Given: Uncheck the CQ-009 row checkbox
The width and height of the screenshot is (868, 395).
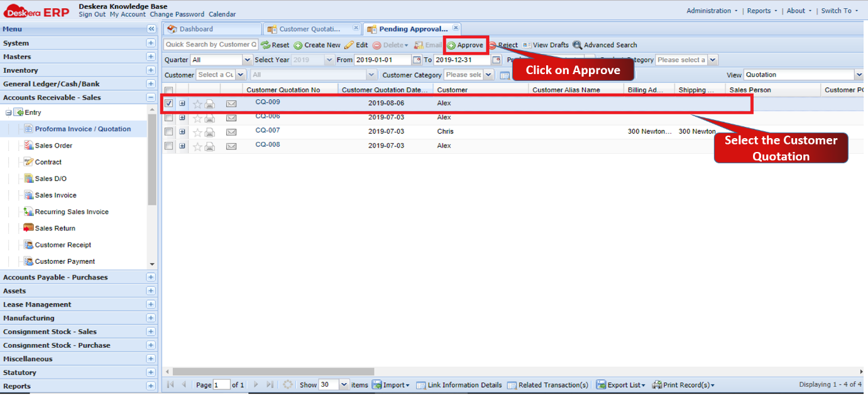Looking at the screenshot, I should pos(168,104).
